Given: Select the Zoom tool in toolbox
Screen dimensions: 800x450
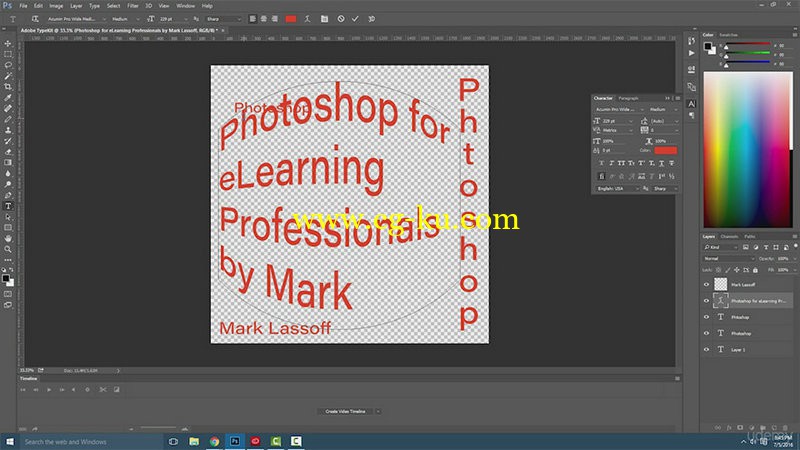Looking at the screenshot, I should click(8, 249).
